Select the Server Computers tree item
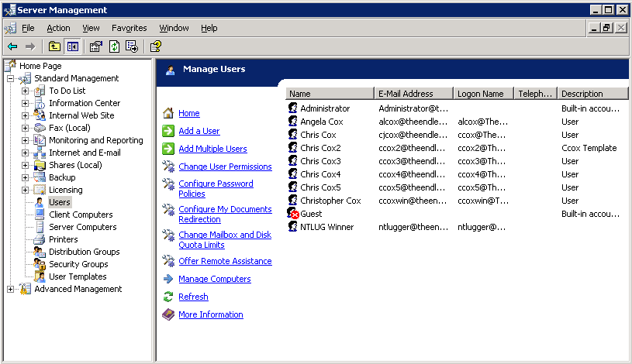 pos(83,227)
